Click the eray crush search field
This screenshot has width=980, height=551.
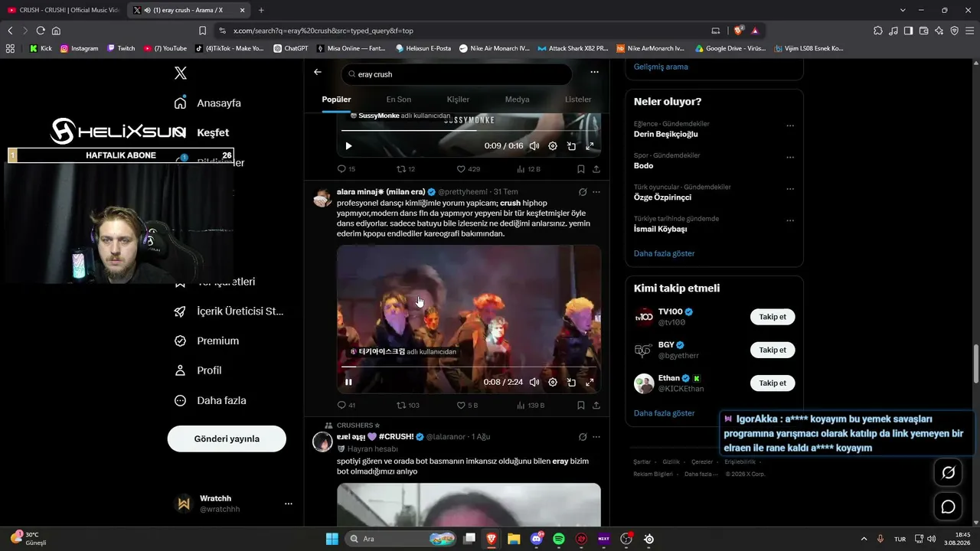pyautogui.click(x=456, y=74)
